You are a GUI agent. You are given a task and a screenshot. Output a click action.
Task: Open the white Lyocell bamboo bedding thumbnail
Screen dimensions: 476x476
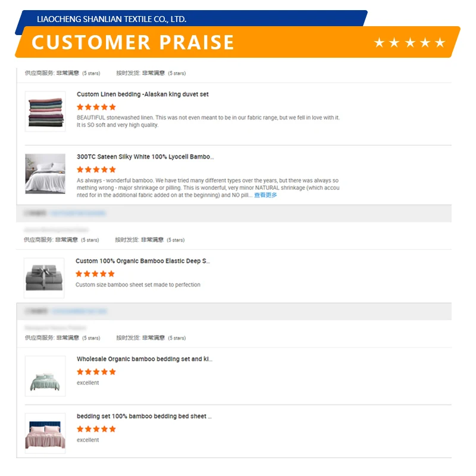pos(45,173)
